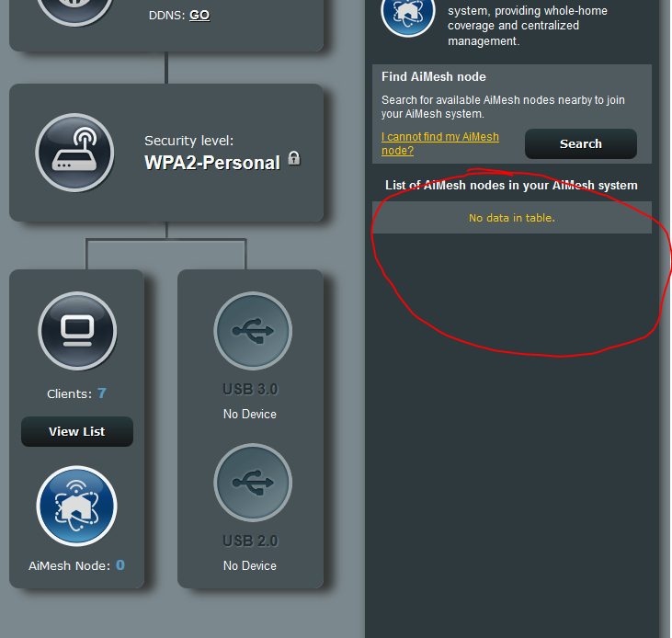
Task: Click the AiMesh Node count 0
Action: (120, 565)
